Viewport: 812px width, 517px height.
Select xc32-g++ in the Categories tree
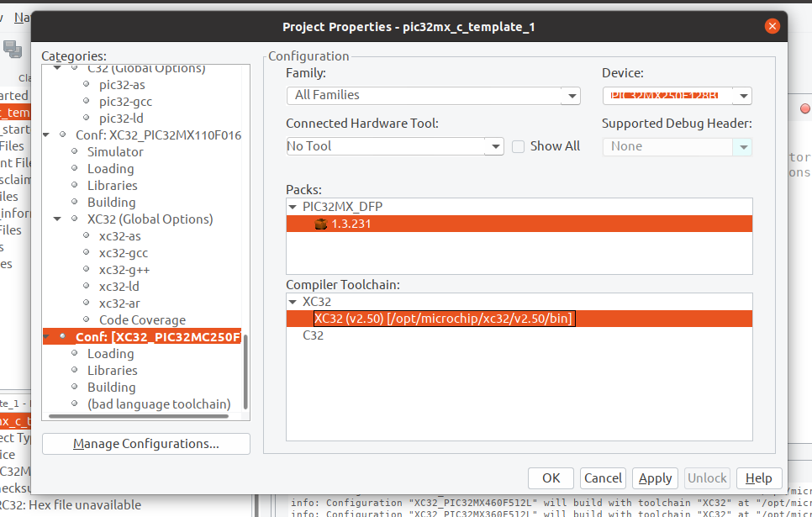[124, 270]
